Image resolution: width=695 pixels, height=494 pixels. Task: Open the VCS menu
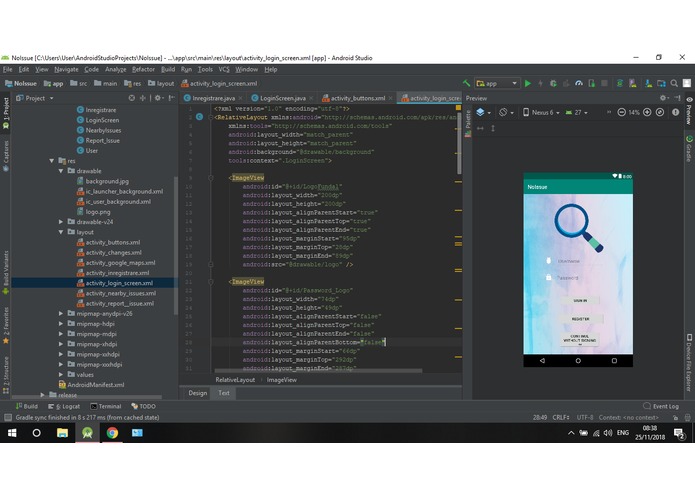point(224,70)
